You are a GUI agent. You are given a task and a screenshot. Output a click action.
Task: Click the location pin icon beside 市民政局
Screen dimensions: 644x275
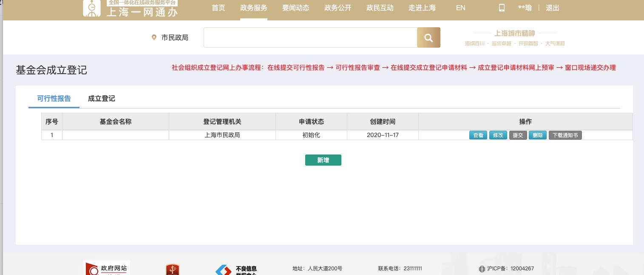tap(154, 37)
